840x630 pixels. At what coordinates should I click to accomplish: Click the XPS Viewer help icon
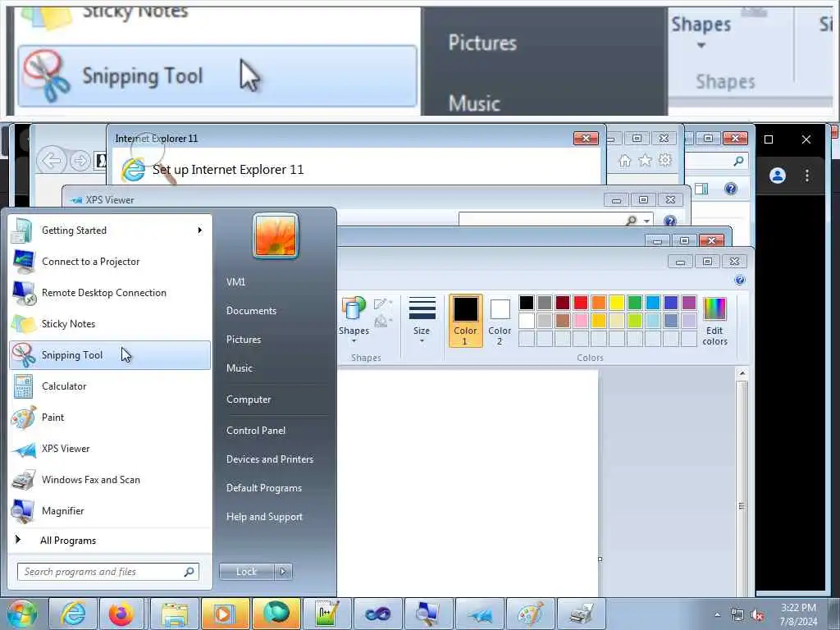coord(669,221)
